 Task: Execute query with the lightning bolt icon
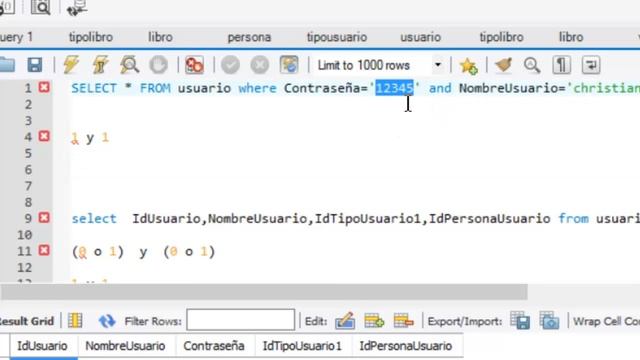(71, 65)
